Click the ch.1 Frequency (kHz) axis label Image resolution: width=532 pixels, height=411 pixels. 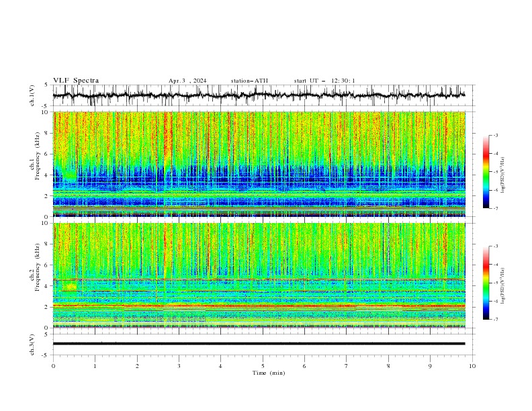[36, 156]
